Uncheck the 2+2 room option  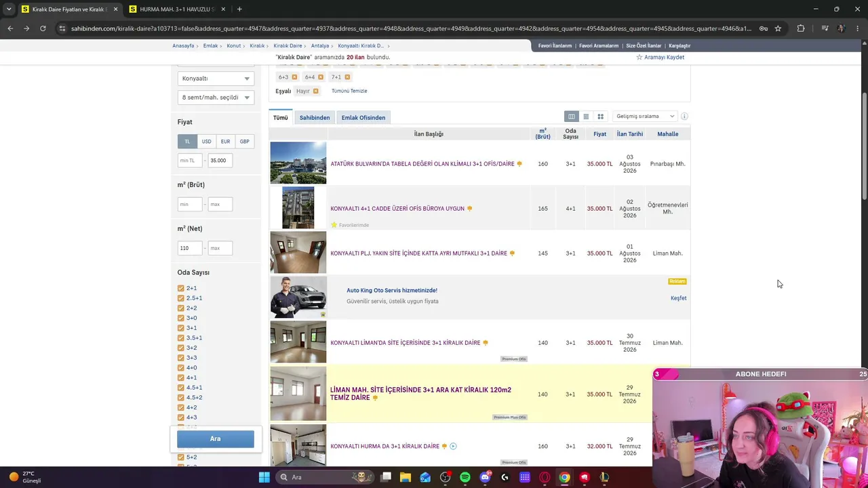(181, 308)
